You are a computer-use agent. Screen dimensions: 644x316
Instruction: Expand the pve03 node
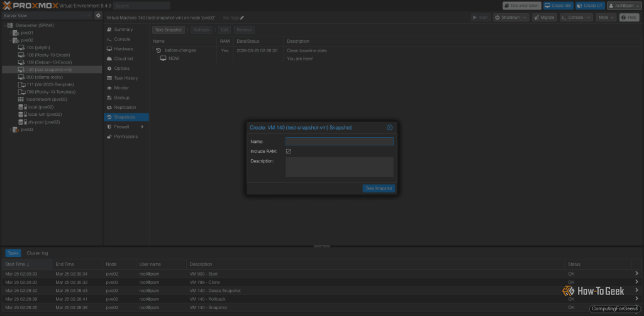click(x=11, y=130)
